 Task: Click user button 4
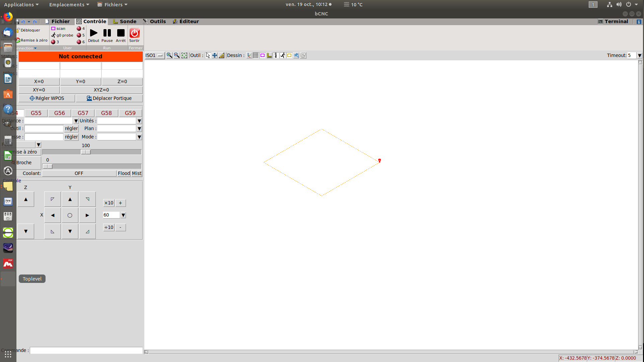[81, 28]
